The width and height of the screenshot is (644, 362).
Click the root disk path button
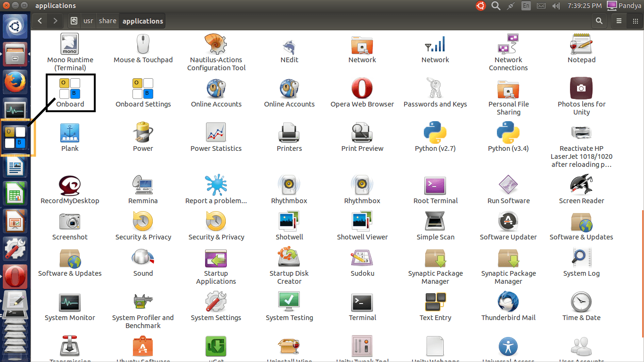(74, 21)
